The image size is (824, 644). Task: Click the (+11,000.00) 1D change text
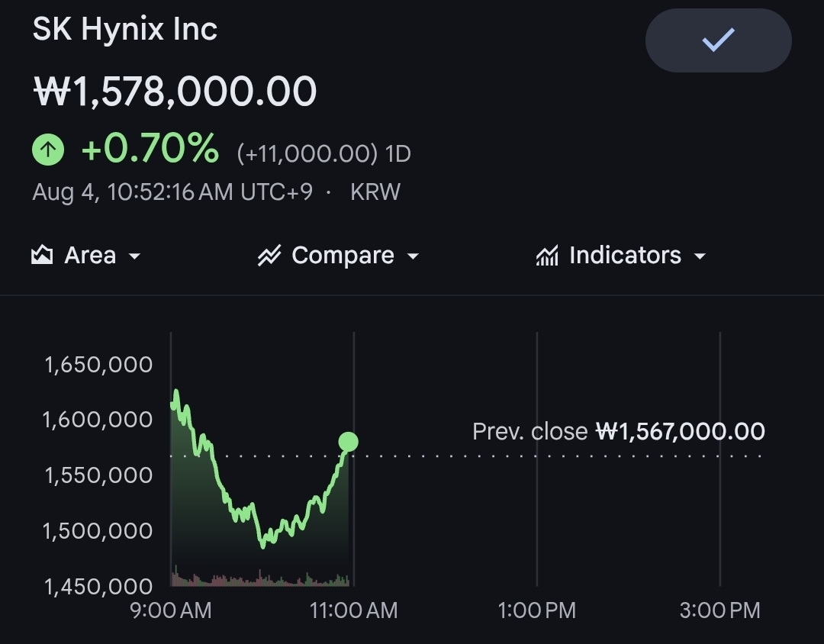tap(323, 153)
